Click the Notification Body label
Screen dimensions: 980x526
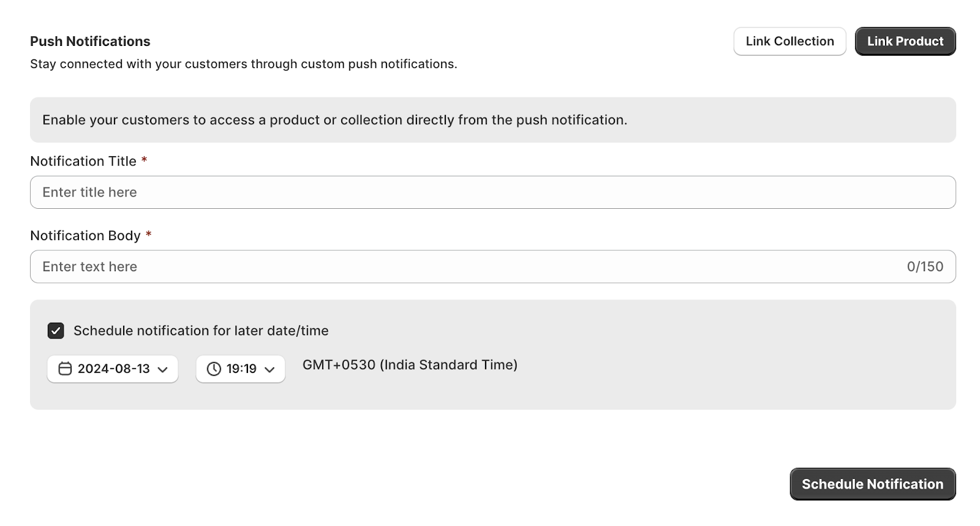[85, 236]
